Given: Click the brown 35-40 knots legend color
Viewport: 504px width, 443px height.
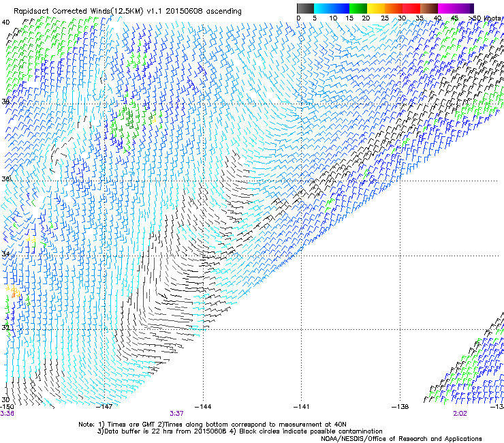Looking at the screenshot, I should 429,8.
